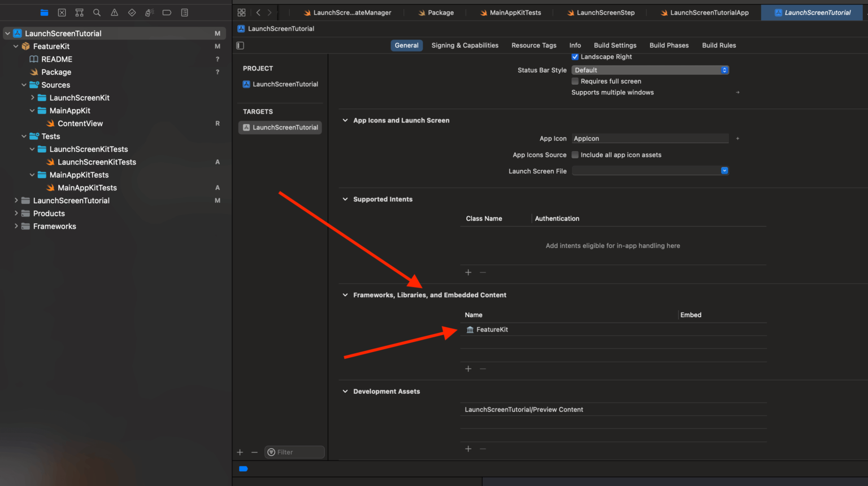The image size is (868, 486).
Task: Open the Breakpoint navigator icon
Action: tap(167, 12)
